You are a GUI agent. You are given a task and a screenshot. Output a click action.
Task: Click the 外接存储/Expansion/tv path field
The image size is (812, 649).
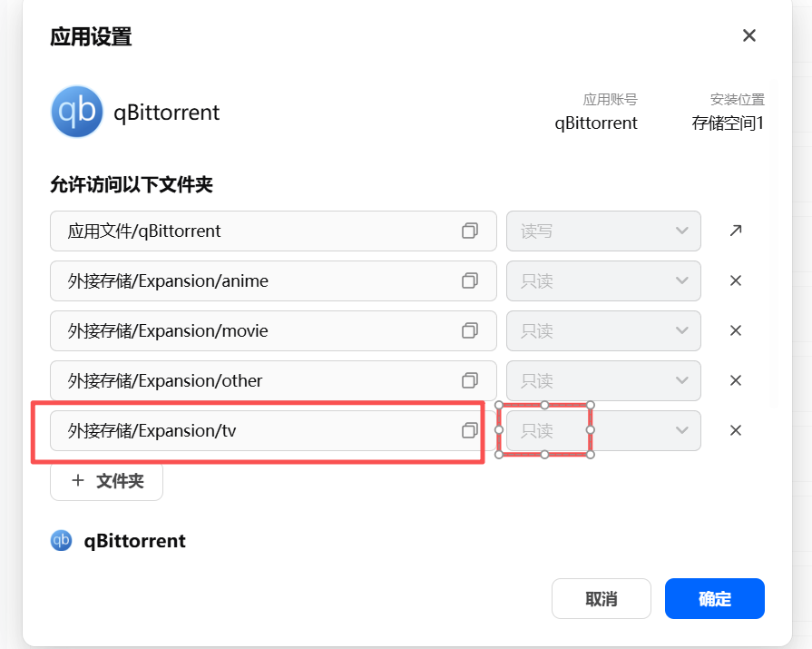254,430
